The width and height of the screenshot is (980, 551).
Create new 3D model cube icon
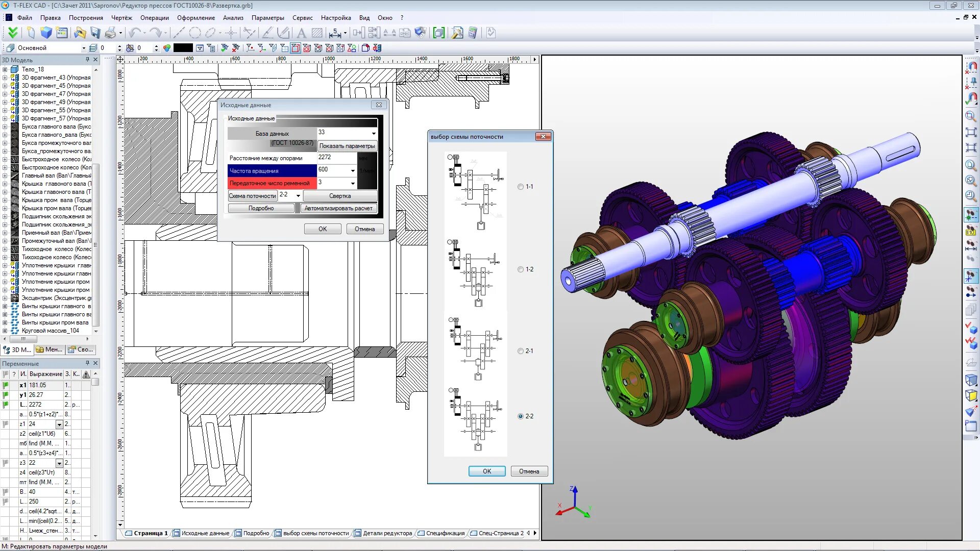(46, 33)
